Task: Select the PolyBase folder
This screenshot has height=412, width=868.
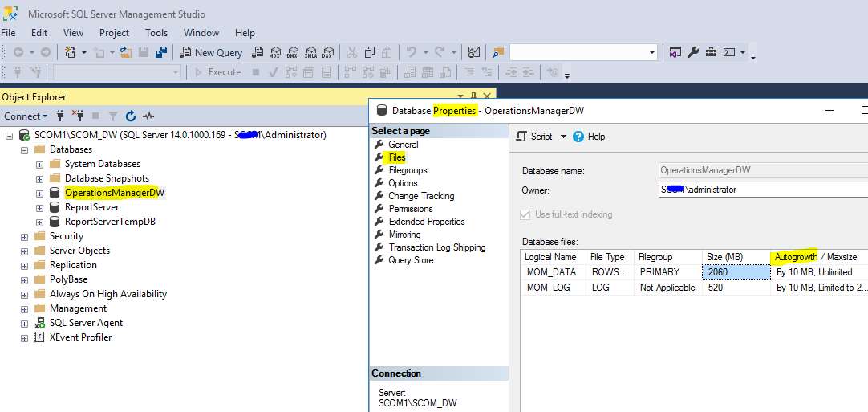Action: click(68, 279)
